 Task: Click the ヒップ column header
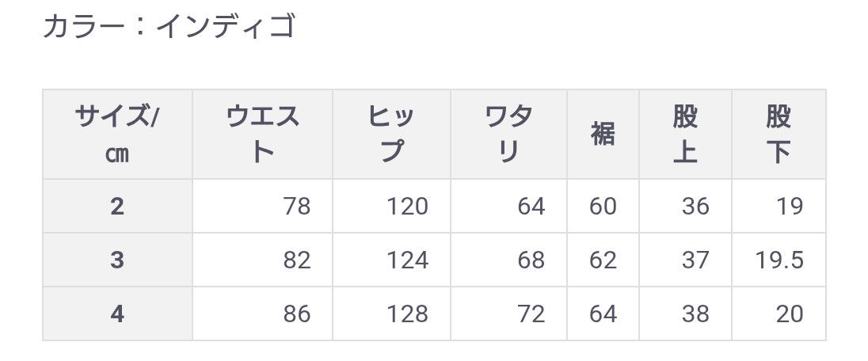coord(391,134)
